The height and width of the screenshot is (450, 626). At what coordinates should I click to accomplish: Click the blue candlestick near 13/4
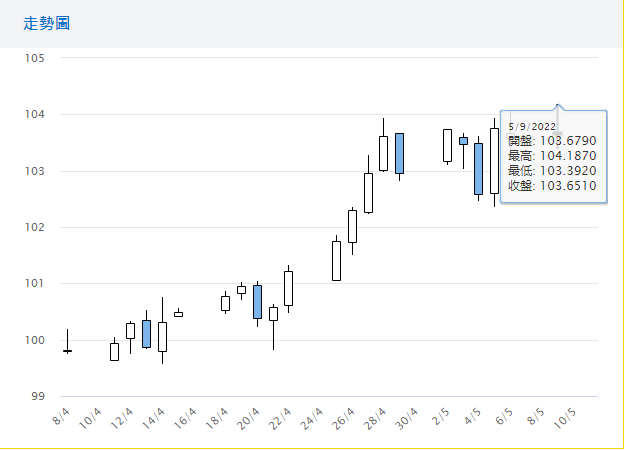[x=146, y=334]
